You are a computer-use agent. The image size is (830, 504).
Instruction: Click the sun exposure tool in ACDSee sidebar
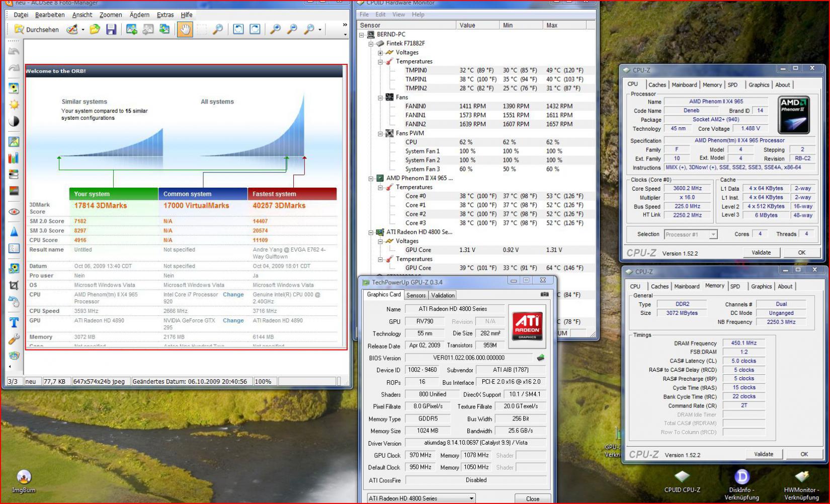pos(14,105)
